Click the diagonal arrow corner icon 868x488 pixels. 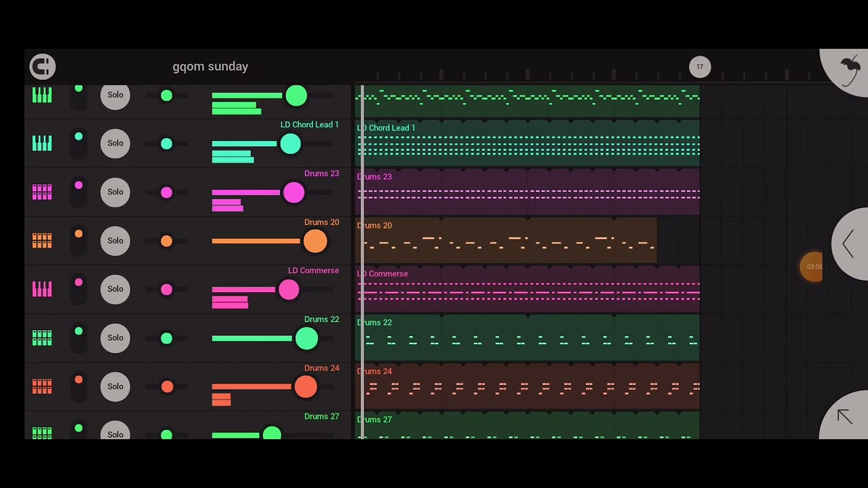(x=844, y=417)
